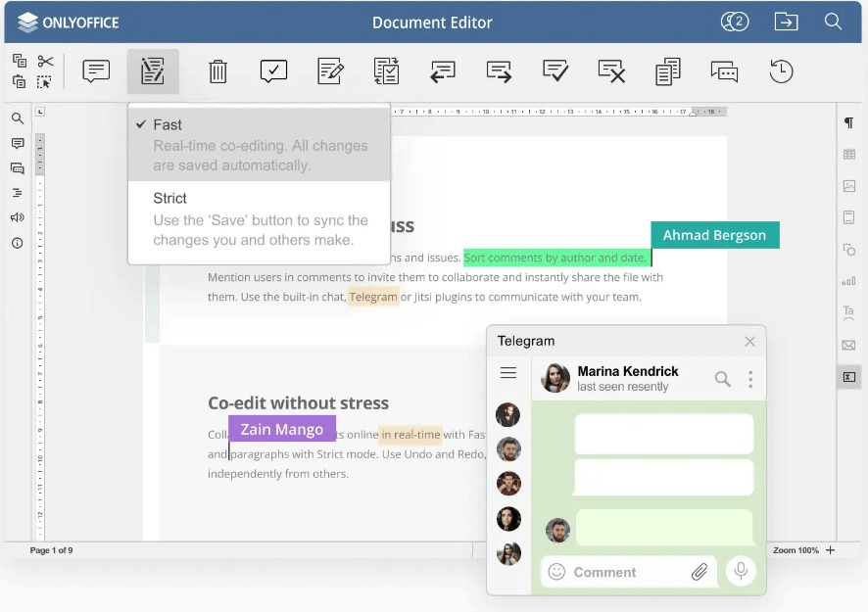Open chart settings in right sidebar

pyautogui.click(x=848, y=281)
